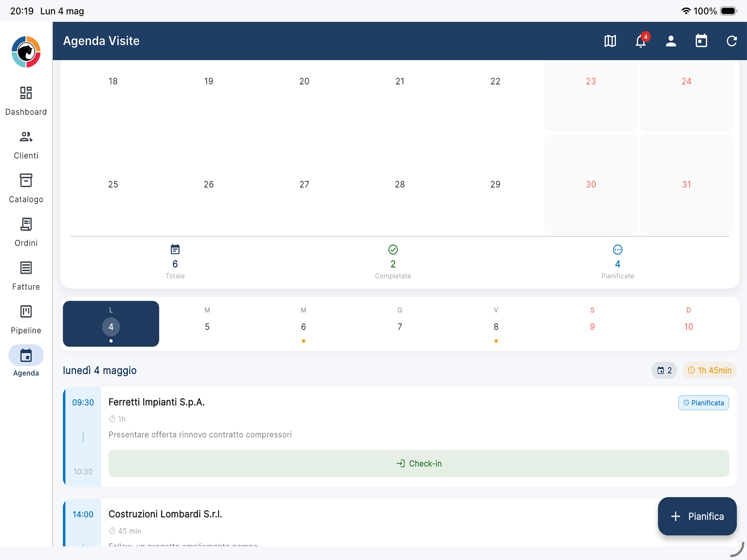Open the map view icon
Image resolution: width=747 pixels, height=560 pixels.
tap(610, 41)
